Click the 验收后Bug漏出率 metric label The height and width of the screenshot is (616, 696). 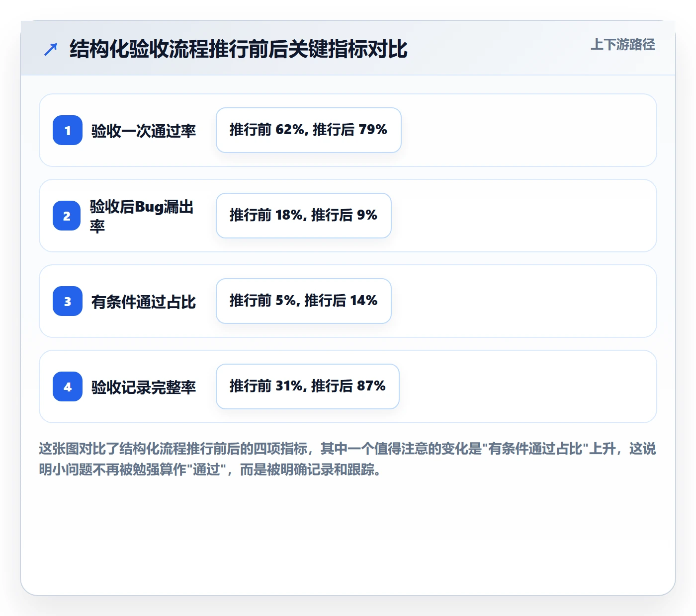142,216
